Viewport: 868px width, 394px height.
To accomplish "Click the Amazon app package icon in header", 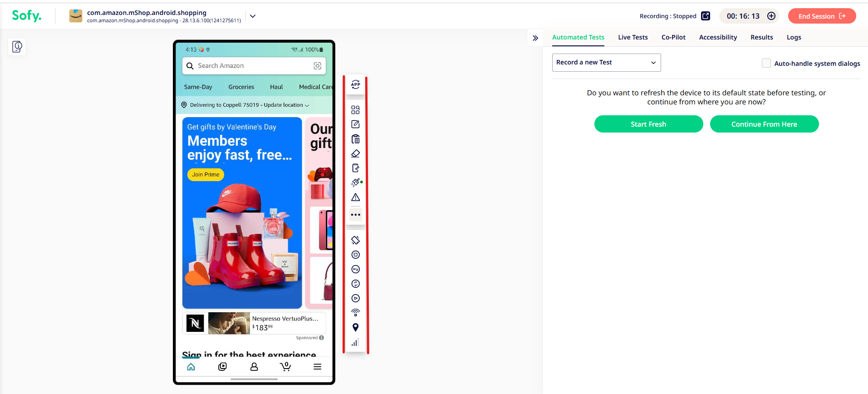I will click(x=76, y=16).
